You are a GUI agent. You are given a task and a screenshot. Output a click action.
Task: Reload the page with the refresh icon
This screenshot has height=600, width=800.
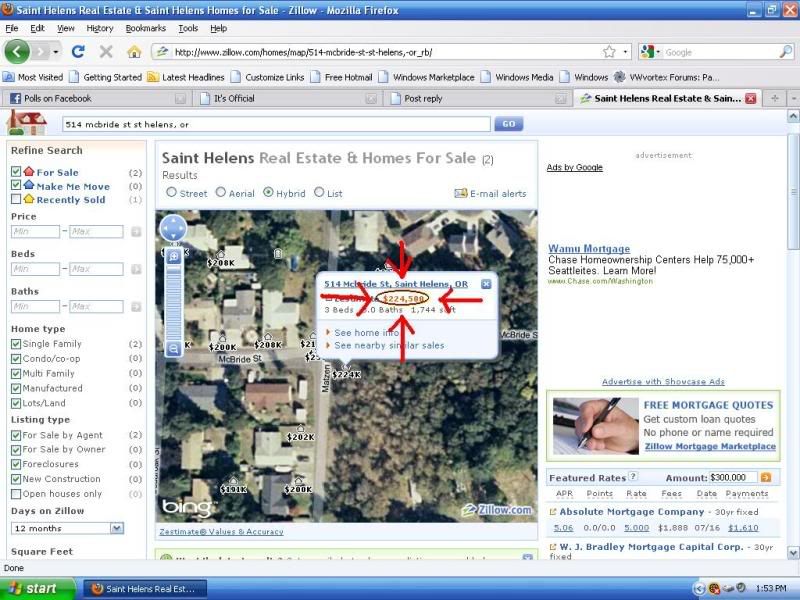click(x=78, y=52)
